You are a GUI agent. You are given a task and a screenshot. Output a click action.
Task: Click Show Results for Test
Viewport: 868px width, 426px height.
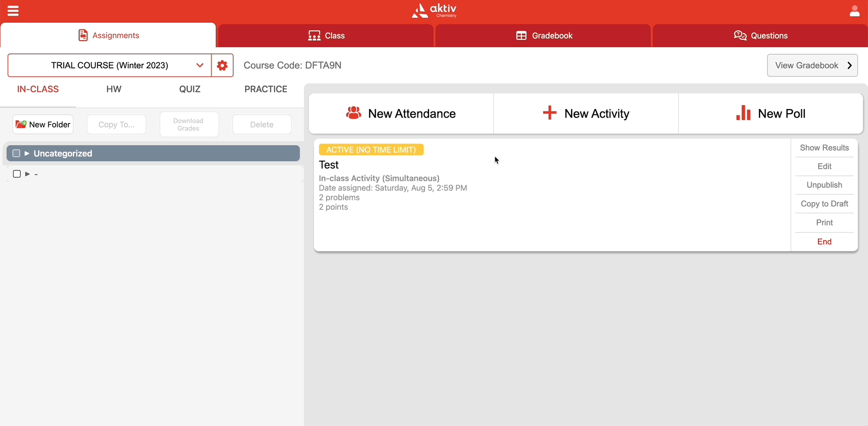824,148
